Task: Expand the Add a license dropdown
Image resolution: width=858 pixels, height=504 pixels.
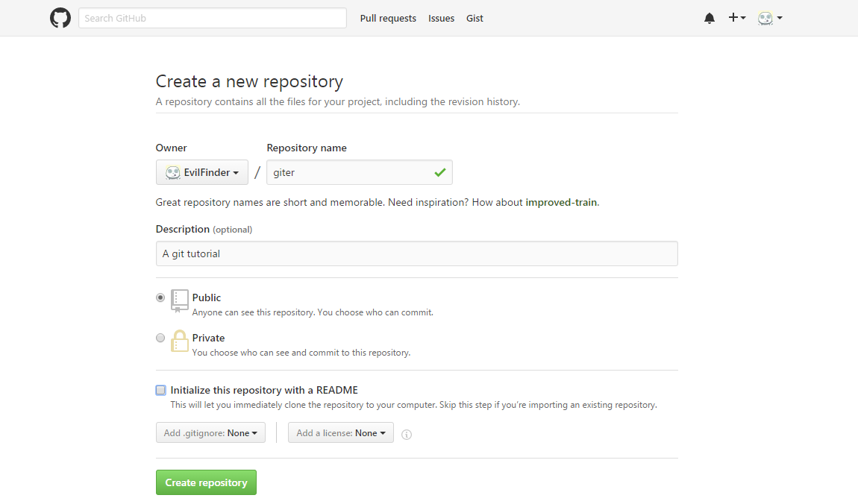Action: click(341, 432)
